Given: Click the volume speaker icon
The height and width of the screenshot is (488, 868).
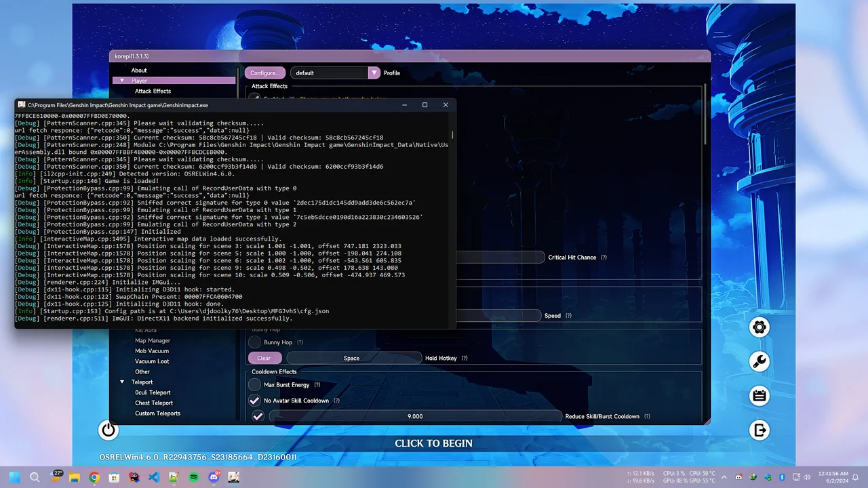Looking at the screenshot, I should coord(806,477).
